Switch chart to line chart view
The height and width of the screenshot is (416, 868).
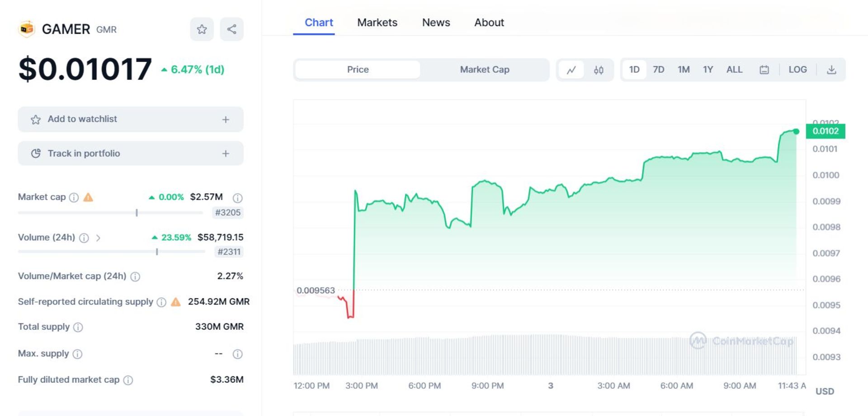[571, 70]
